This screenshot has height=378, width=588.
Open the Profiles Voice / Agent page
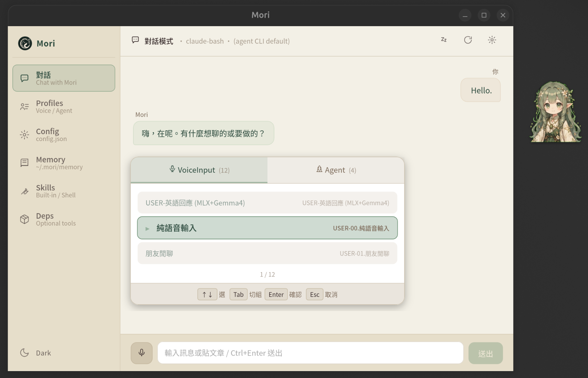coord(64,107)
